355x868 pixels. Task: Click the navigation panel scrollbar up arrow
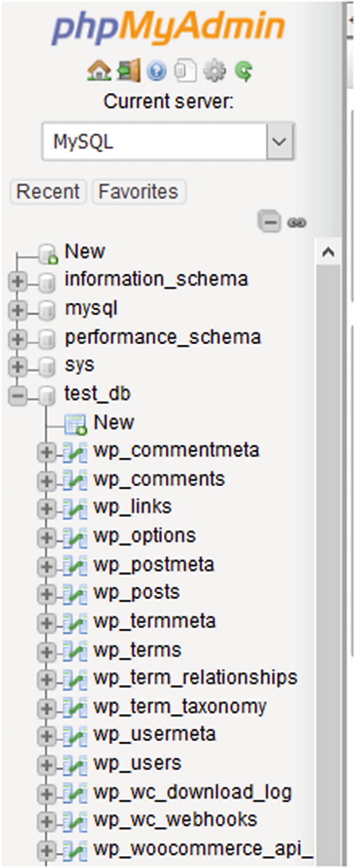[x=328, y=250]
